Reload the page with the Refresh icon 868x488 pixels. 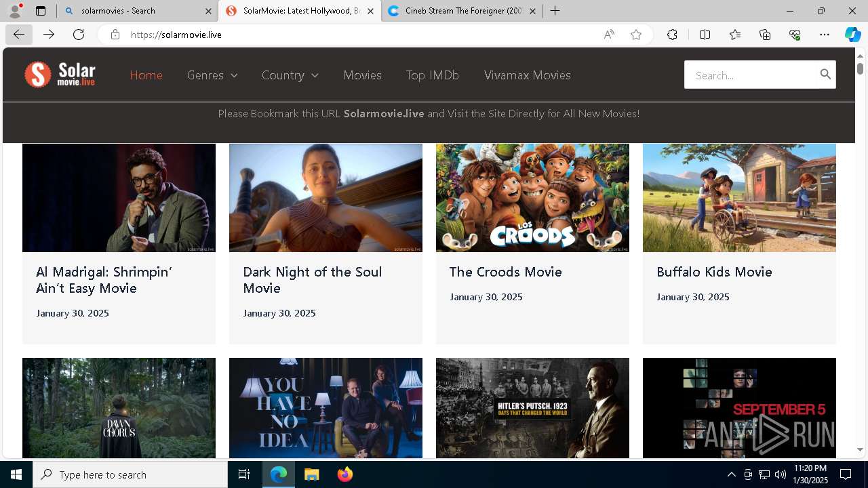coord(79,35)
